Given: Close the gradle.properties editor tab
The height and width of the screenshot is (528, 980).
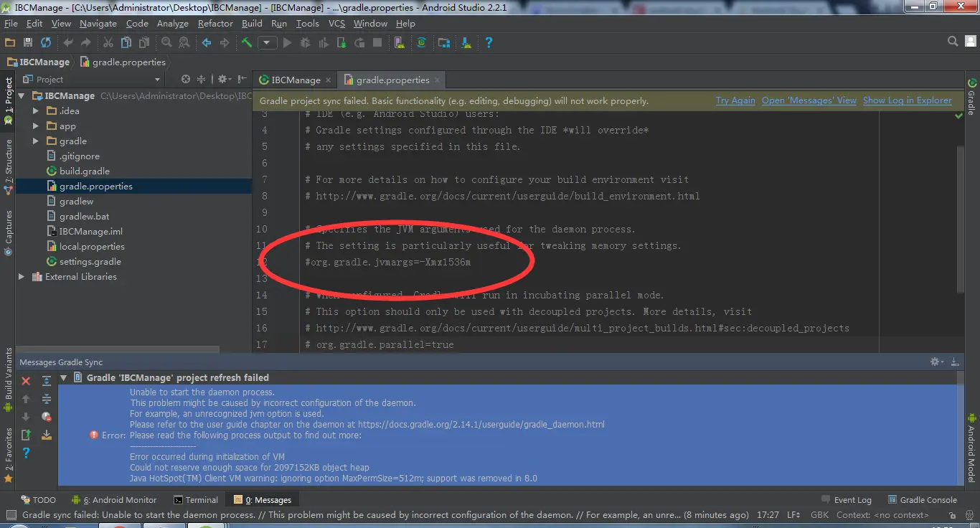Looking at the screenshot, I should (437, 80).
